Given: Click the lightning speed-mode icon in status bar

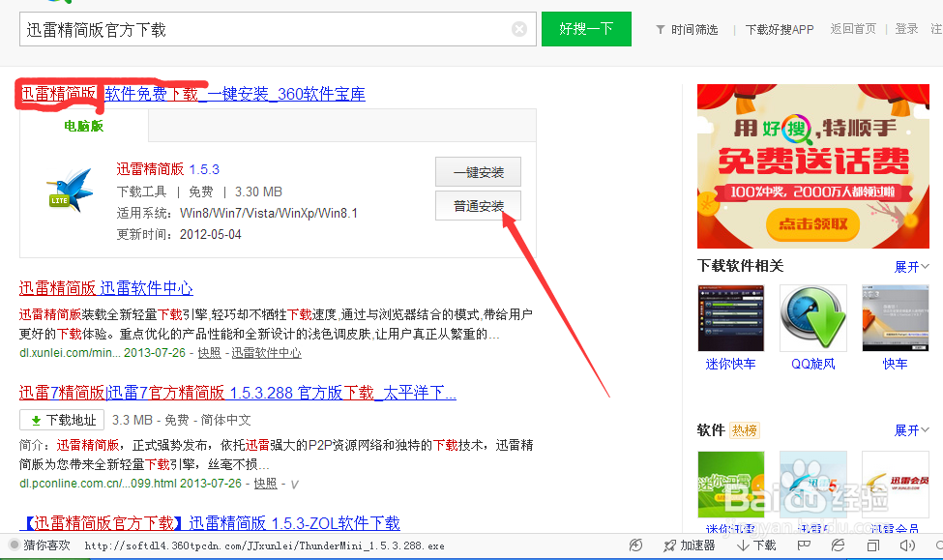Looking at the screenshot, I should coord(635,545).
